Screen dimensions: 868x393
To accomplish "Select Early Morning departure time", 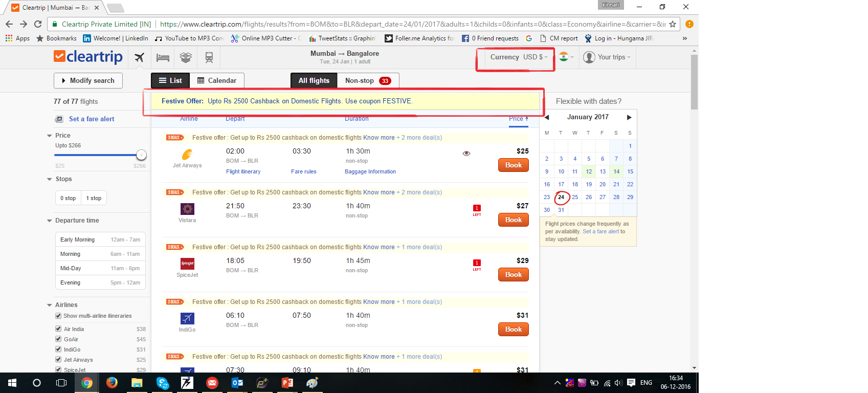I will pyautogui.click(x=100, y=239).
